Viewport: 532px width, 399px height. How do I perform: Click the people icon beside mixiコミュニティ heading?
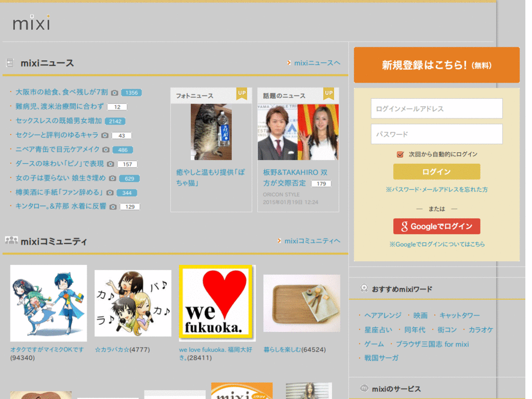point(11,241)
